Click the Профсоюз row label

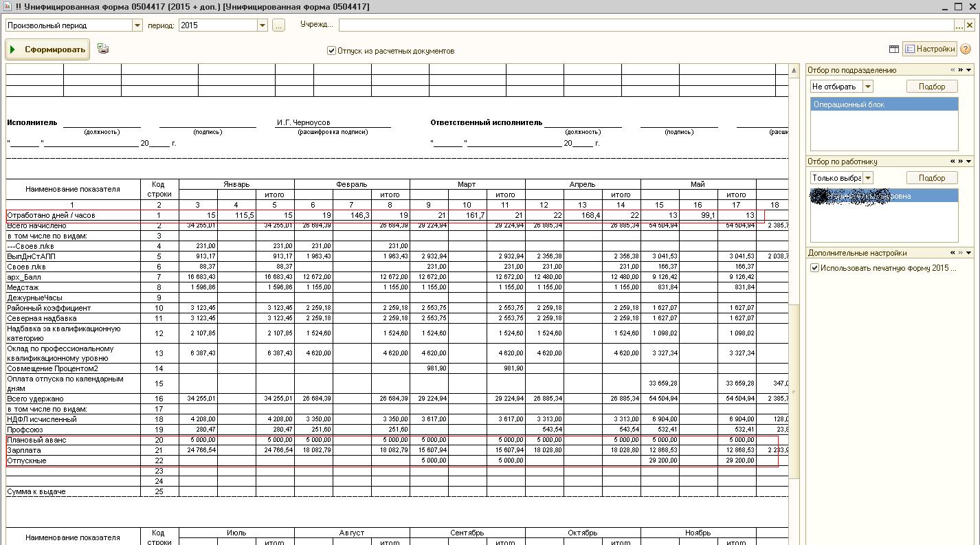point(25,430)
